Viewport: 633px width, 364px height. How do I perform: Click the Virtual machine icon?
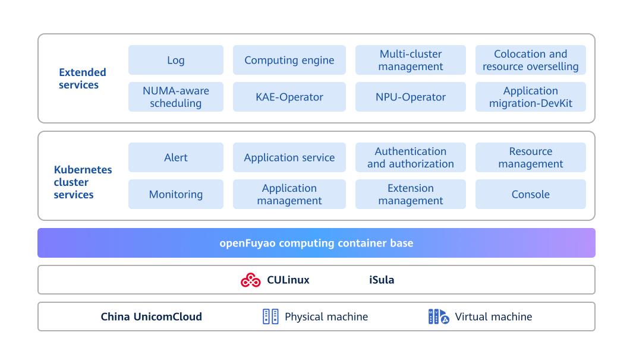[438, 316]
